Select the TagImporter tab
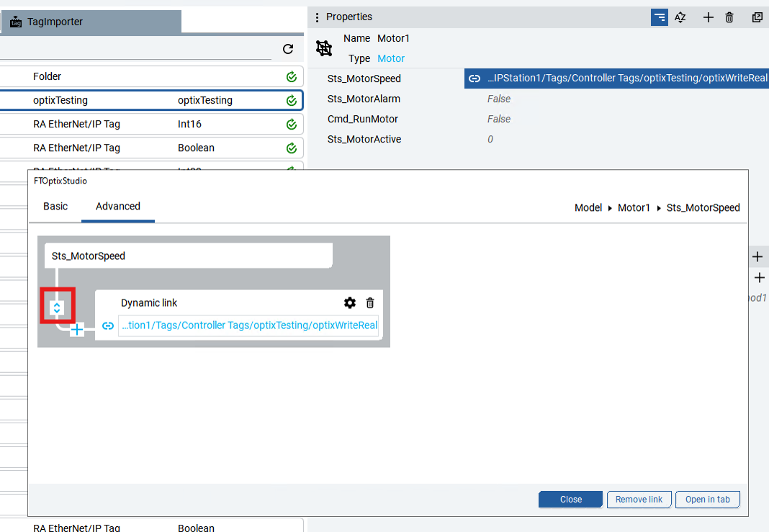The width and height of the screenshot is (769, 532). pyautogui.click(x=91, y=22)
